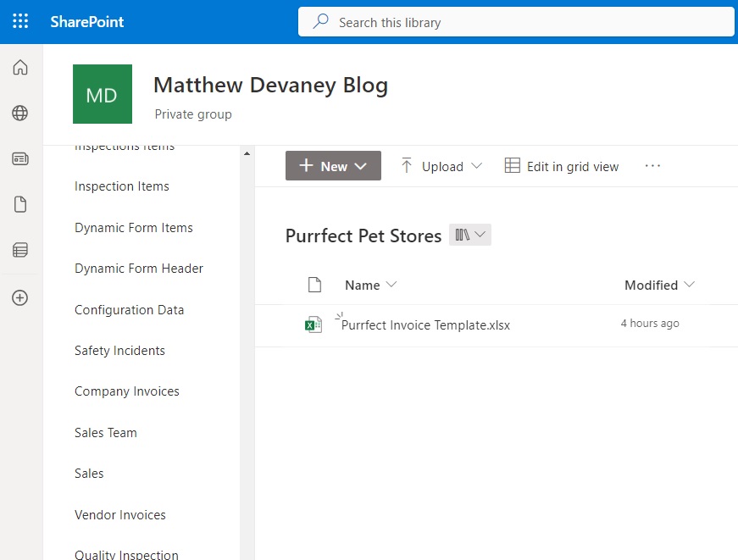This screenshot has height=560, width=738.
Task: Open My Sites globe icon
Action: pyautogui.click(x=20, y=113)
